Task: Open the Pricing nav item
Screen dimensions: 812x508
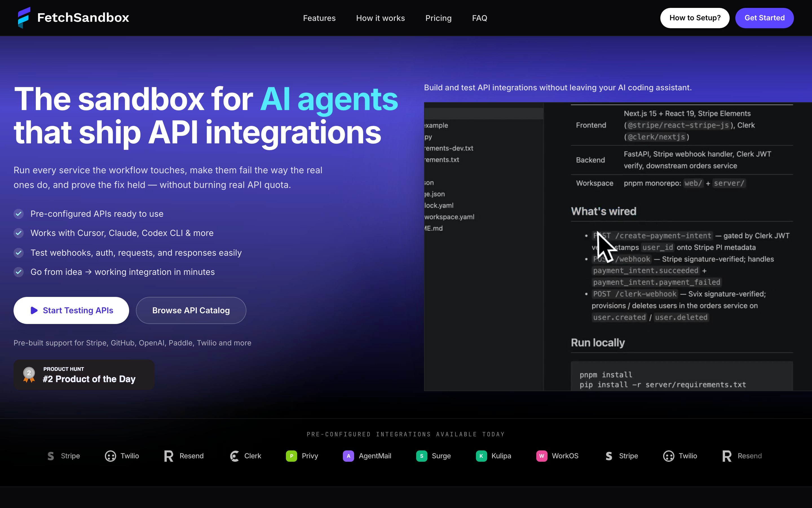Action: [438, 18]
